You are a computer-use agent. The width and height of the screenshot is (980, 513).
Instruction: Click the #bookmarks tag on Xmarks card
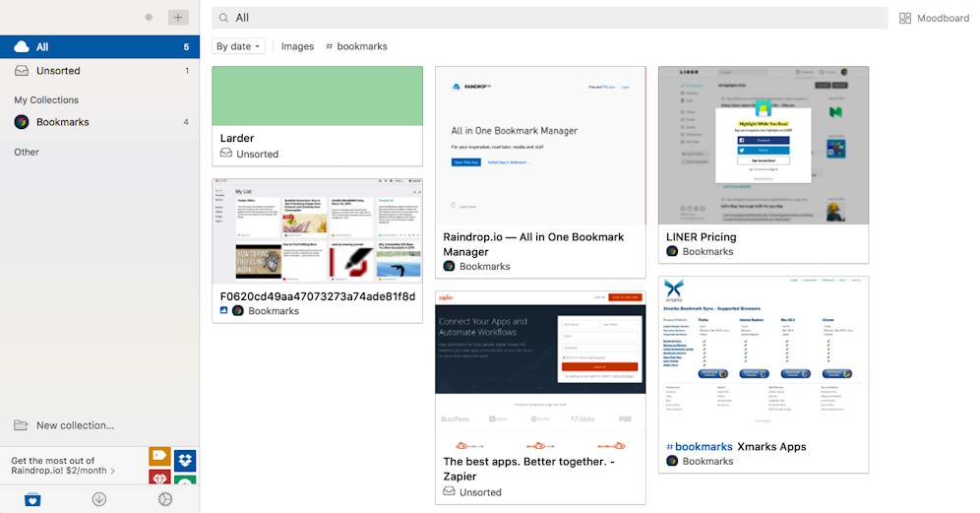pos(700,447)
